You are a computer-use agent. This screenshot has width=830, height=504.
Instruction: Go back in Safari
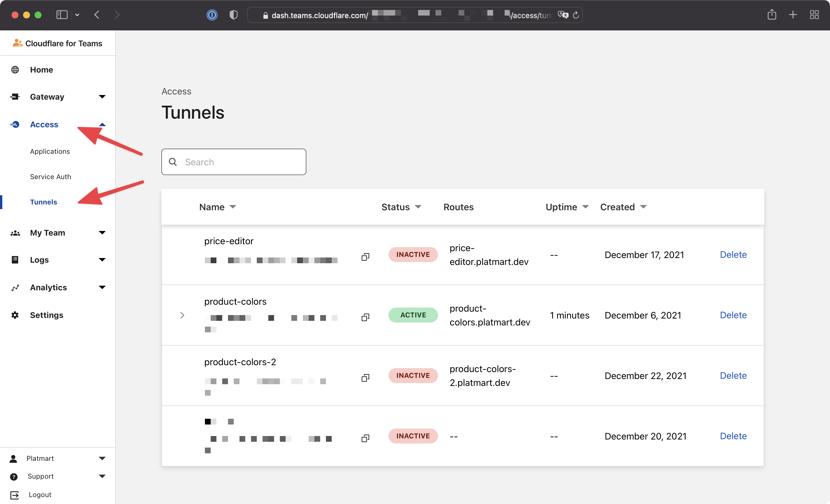point(97,15)
